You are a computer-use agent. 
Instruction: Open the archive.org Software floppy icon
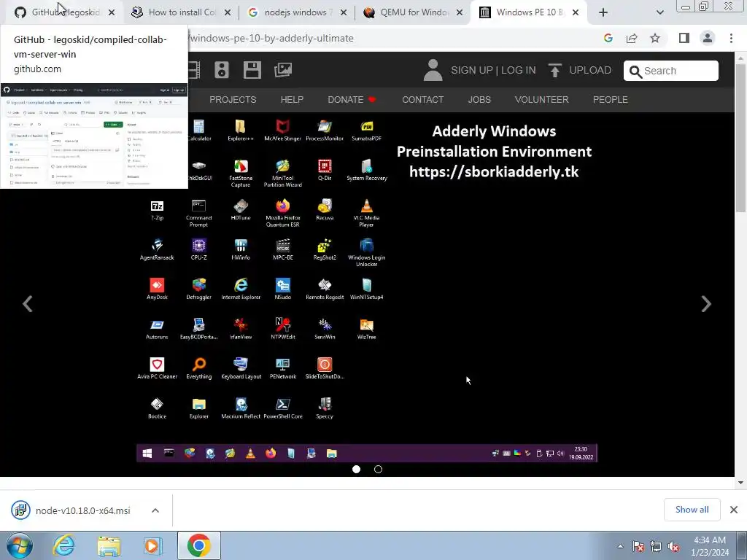coord(252,70)
